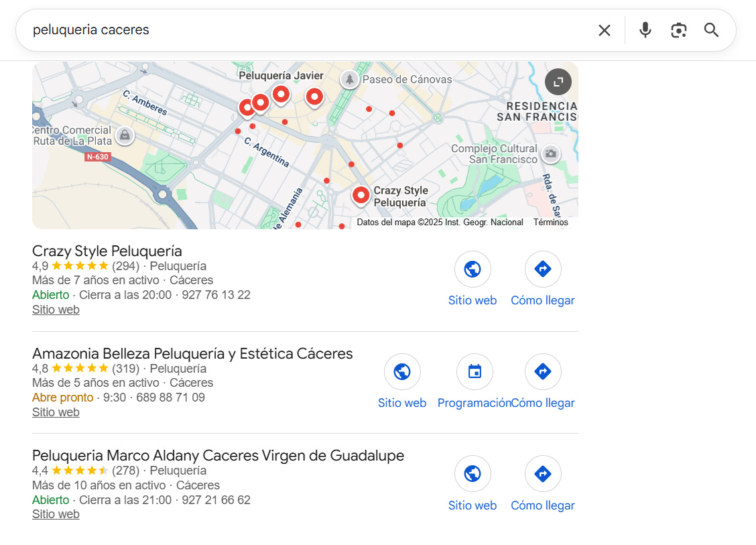This screenshot has height=545, width=756.
Task: Open the Sitio web globe icon for Amazonia Belleza
Action: pos(402,371)
